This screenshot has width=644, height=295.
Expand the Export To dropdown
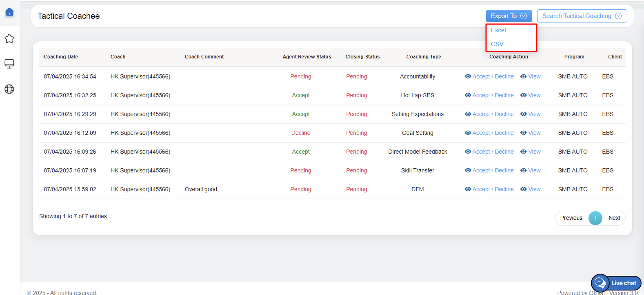pos(509,16)
